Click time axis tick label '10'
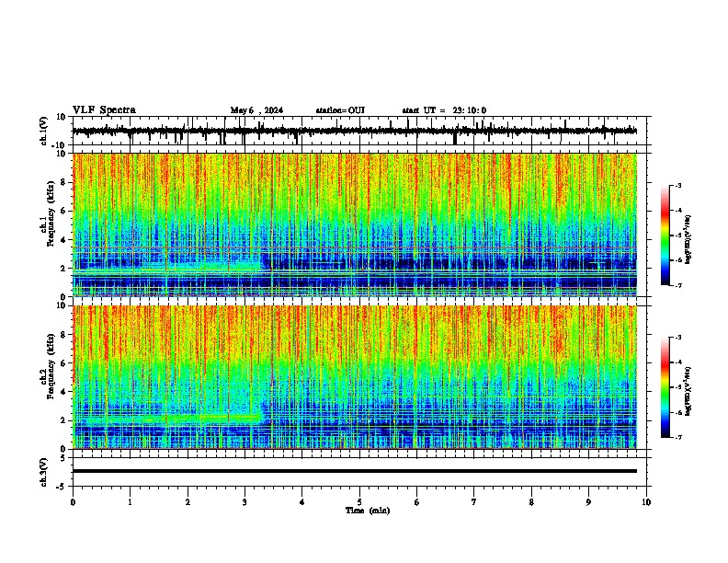The width and height of the screenshot is (728, 563). tap(646, 502)
